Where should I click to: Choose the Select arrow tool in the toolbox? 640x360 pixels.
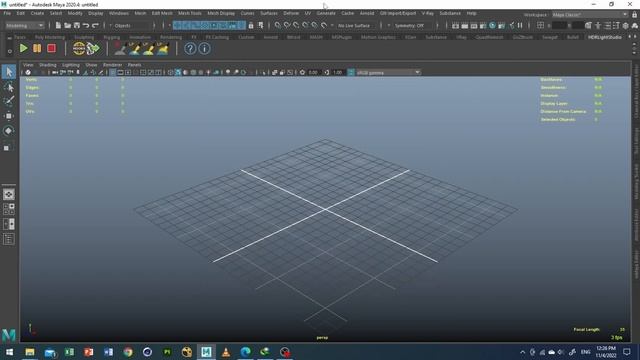click(x=9, y=72)
